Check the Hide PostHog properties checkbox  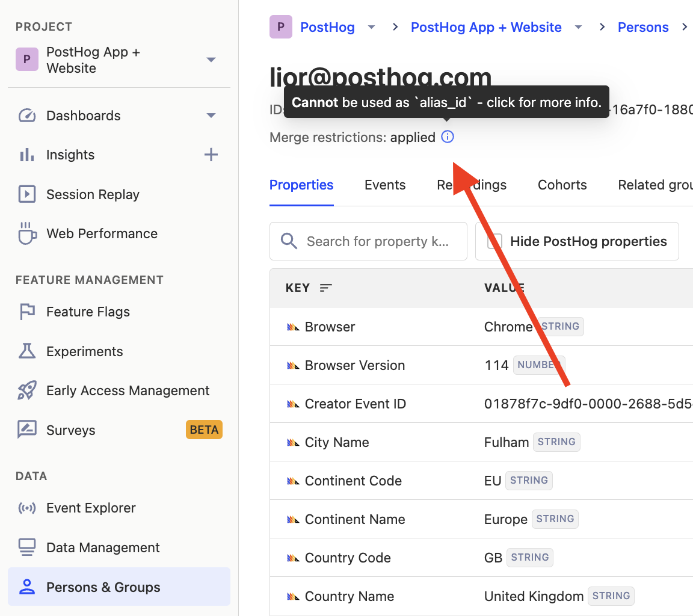pyautogui.click(x=494, y=241)
